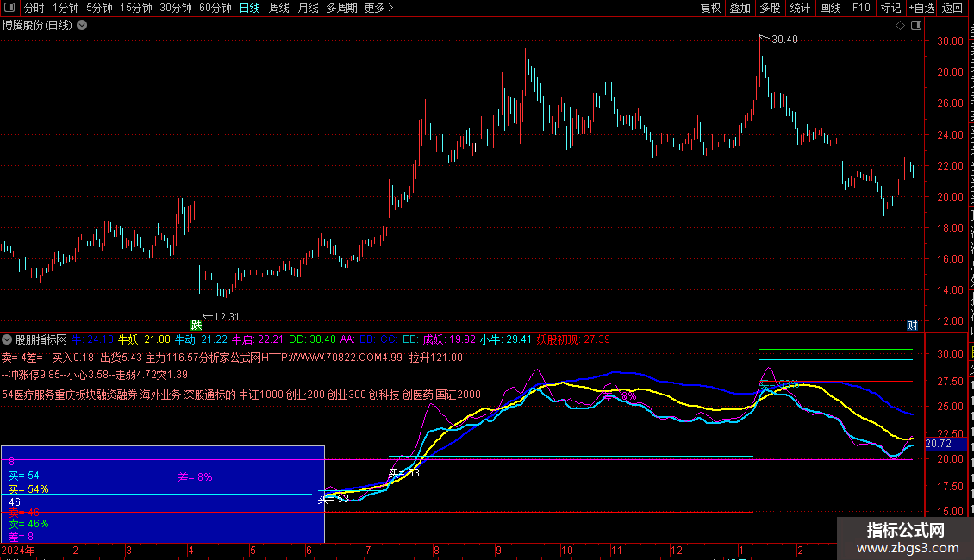
Task: Click the 财 finance marker icon
Action: tap(912, 326)
